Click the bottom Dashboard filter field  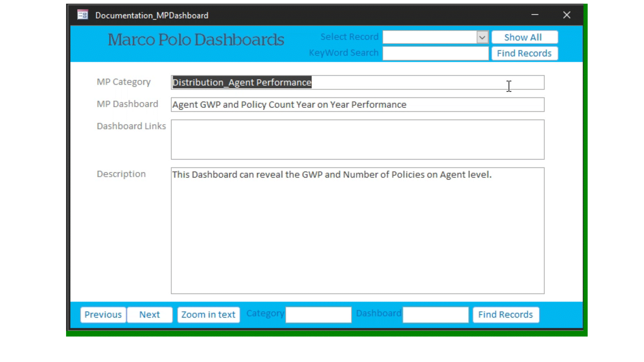click(x=435, y=315)
